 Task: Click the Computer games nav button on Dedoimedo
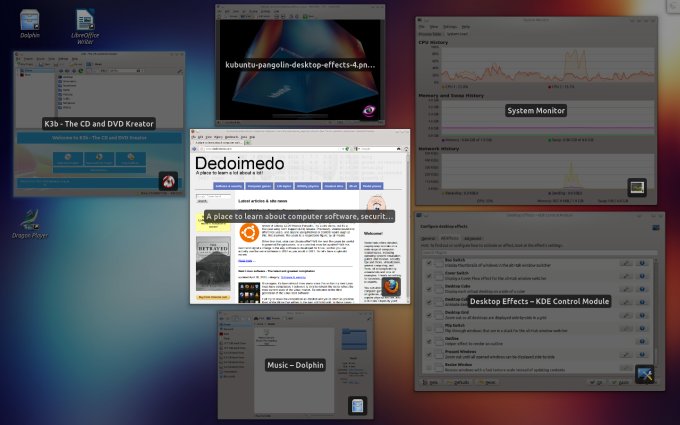(x=259, y=186)
